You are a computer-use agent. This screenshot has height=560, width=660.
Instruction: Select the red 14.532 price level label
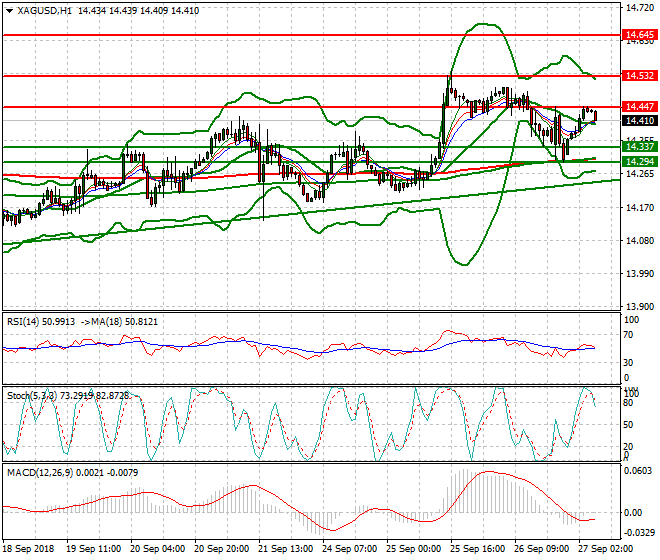[x=639, y=76]
